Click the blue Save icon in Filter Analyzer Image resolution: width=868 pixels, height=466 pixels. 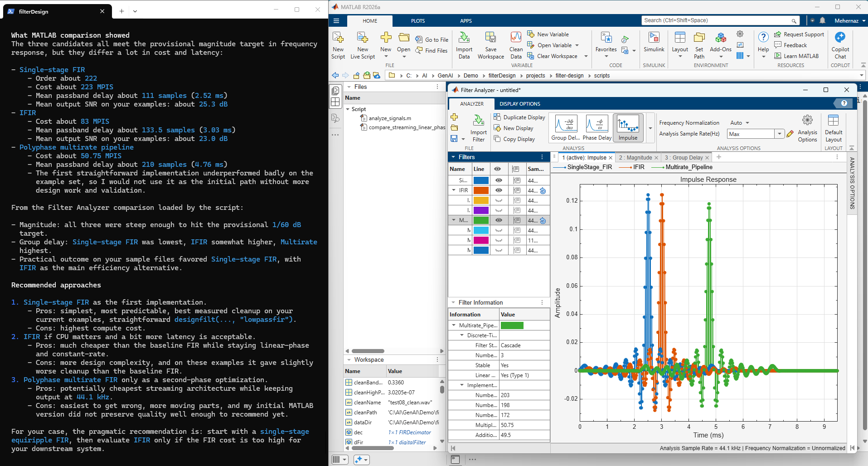[454, 138]
